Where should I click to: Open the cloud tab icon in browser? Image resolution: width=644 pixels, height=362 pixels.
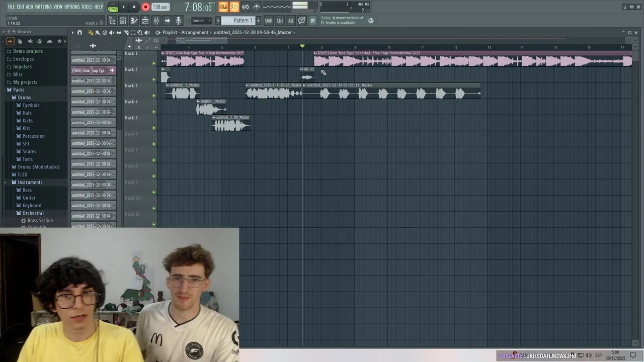click(49, 41)
